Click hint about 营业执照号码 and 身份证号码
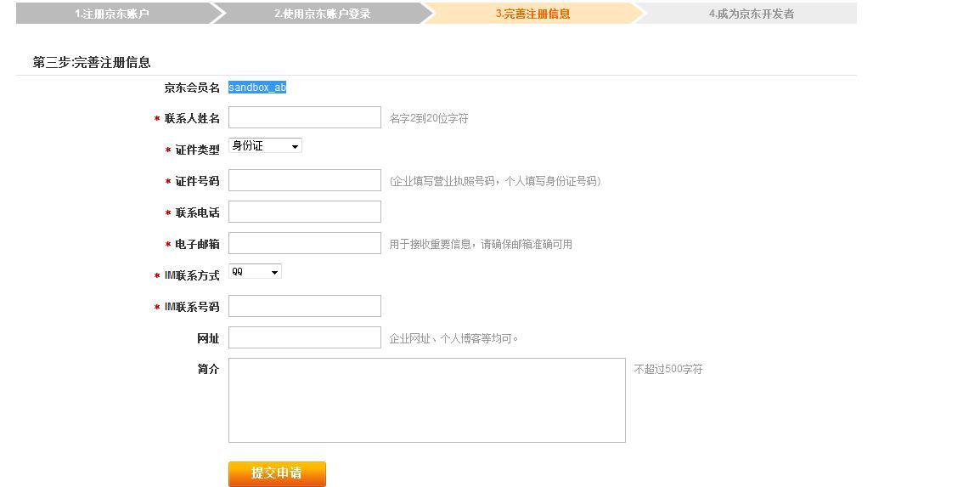Viewport: 980px width, 487px height. click(x=495, y=181)
